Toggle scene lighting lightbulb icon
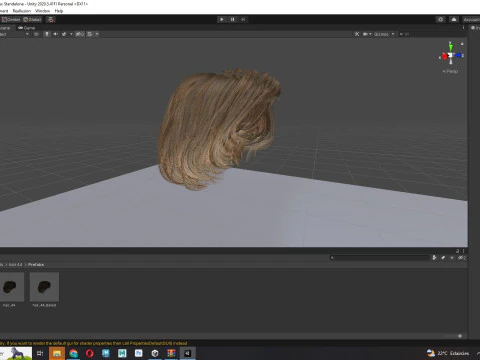 click(47, 34)
